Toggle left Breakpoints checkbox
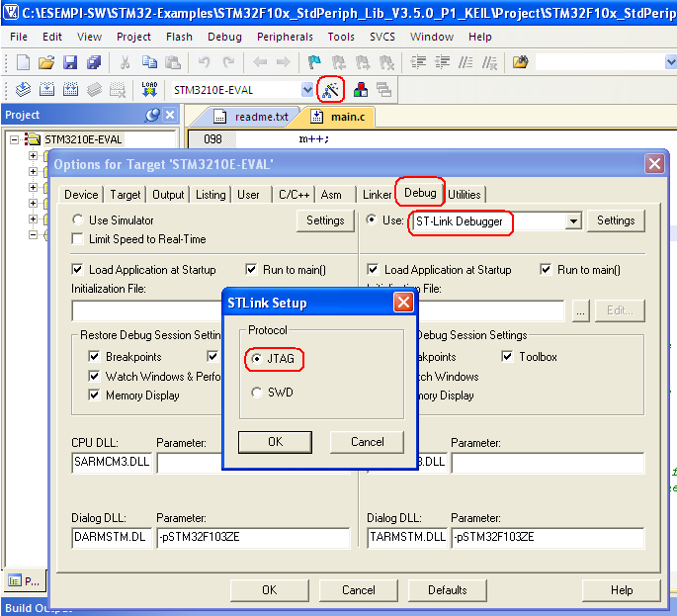Viewport: 677px width, 616px height. (x=94, y=356)
